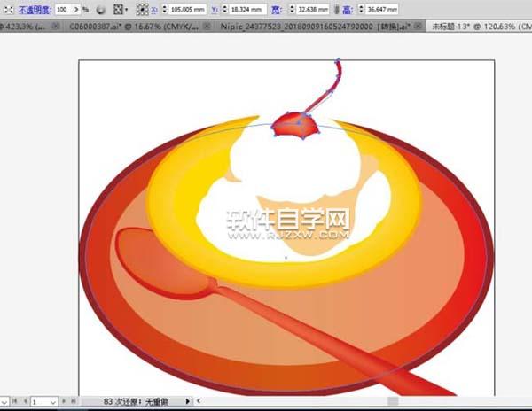Click the Y coordinate label link
This screenshot has height=411, width=532.
coord(215,10)
